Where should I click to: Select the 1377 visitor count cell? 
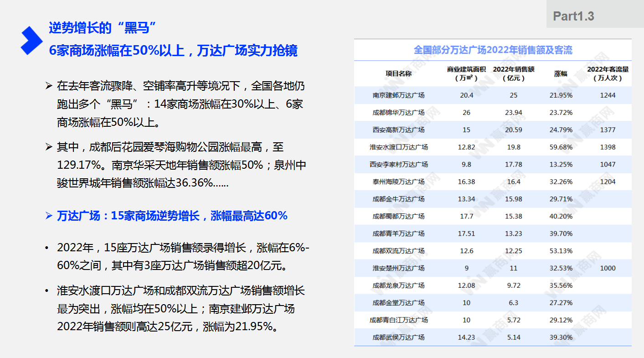pyautogui.click(x=608, y=130)
